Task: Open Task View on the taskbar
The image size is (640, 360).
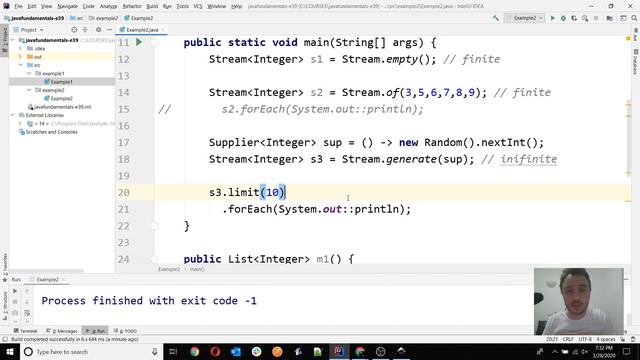Action: (x=173, y=351)
